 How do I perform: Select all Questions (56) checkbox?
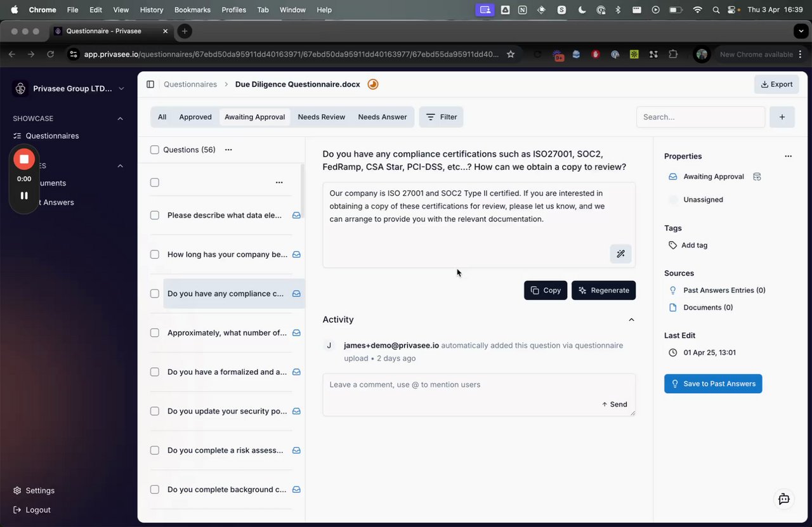[155, 150]
